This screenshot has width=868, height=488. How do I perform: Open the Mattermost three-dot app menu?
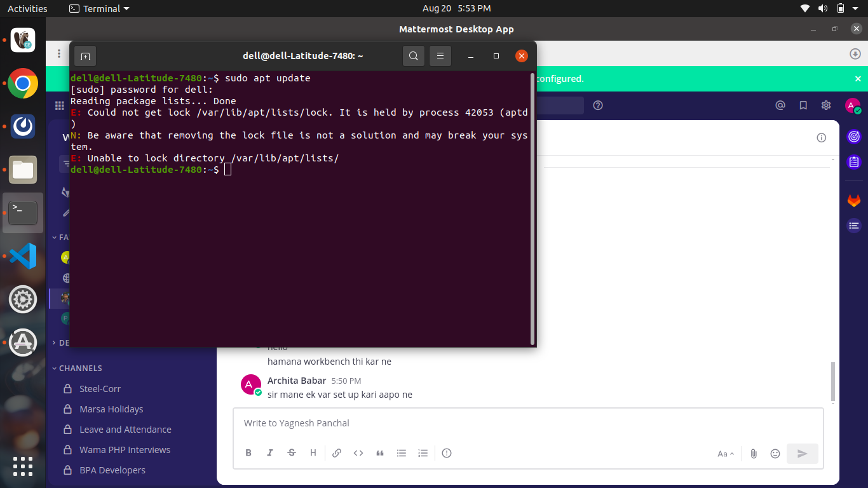(x=59, y=54)
